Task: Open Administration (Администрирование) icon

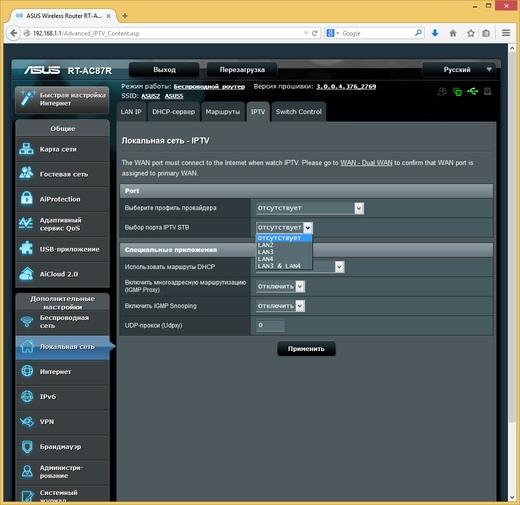Action: (x=27, y=471)
